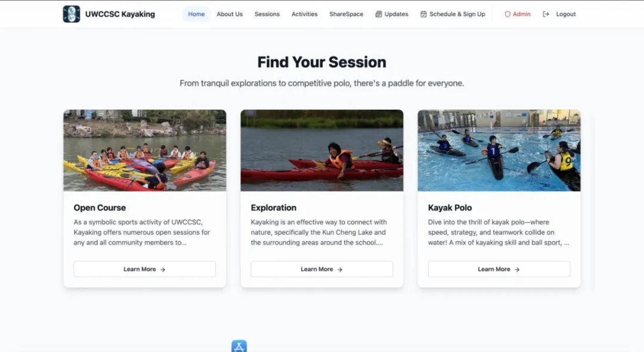This screenshot has height=352, width=644.
Task: Navigate to Sessions in navbar
Action: point(267,14)
